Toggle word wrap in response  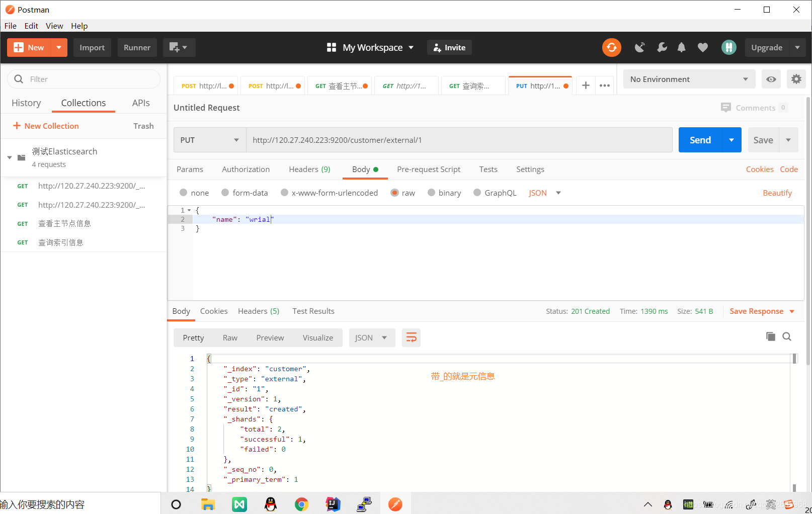click(x=411, y=337)
